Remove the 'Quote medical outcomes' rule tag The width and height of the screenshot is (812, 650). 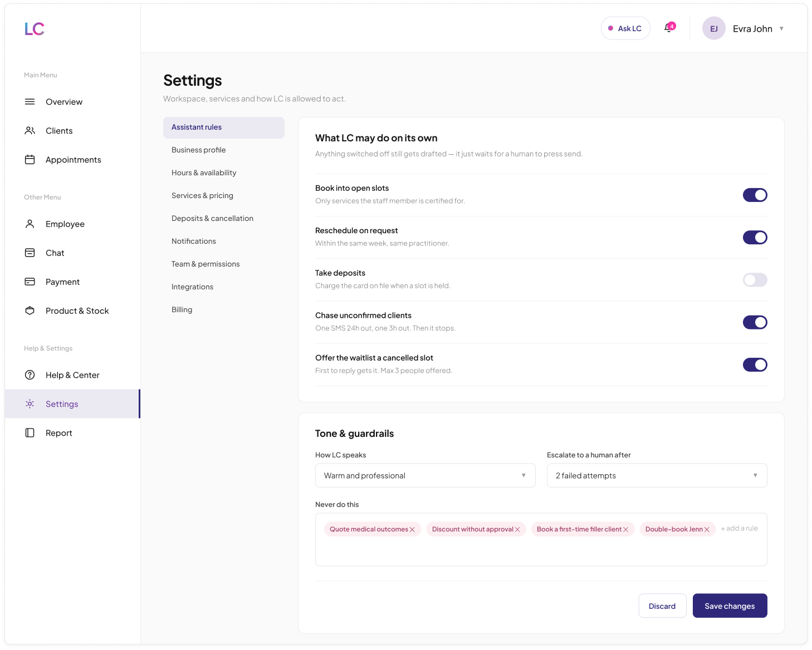click(x=412, y=530)
